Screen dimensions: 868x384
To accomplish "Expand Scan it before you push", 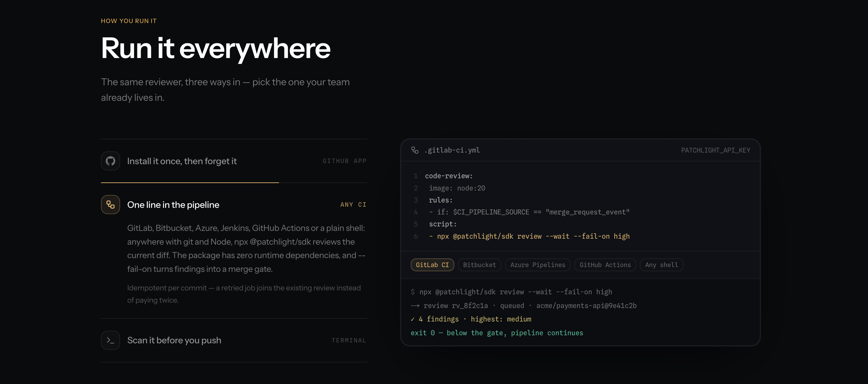I will click(x=234, y=340).
